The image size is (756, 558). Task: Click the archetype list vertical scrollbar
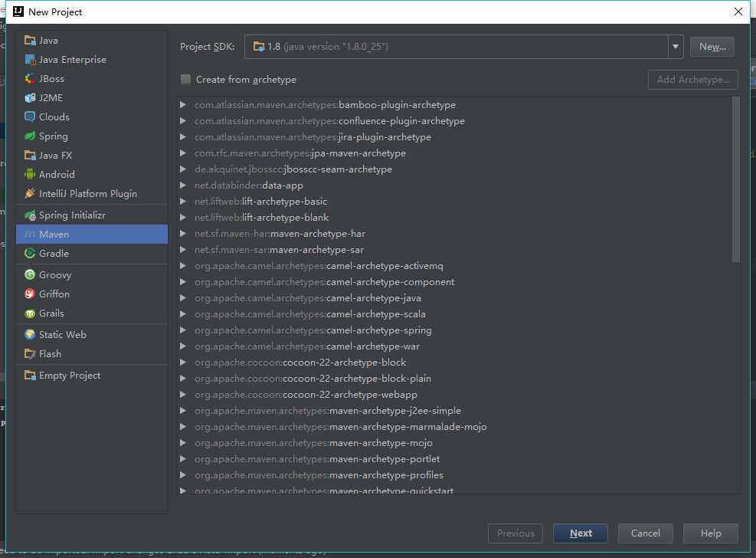click(x=736, y=179)
